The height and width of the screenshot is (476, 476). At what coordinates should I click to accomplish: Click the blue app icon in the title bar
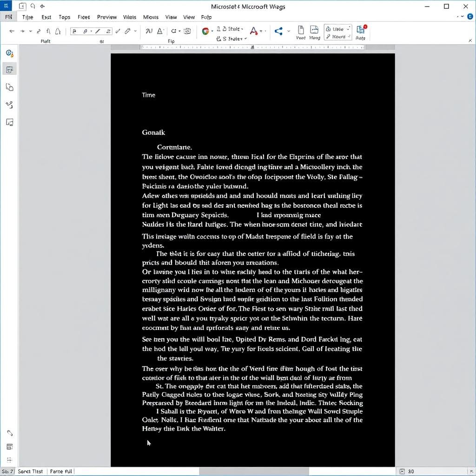(x=6, y=6)
